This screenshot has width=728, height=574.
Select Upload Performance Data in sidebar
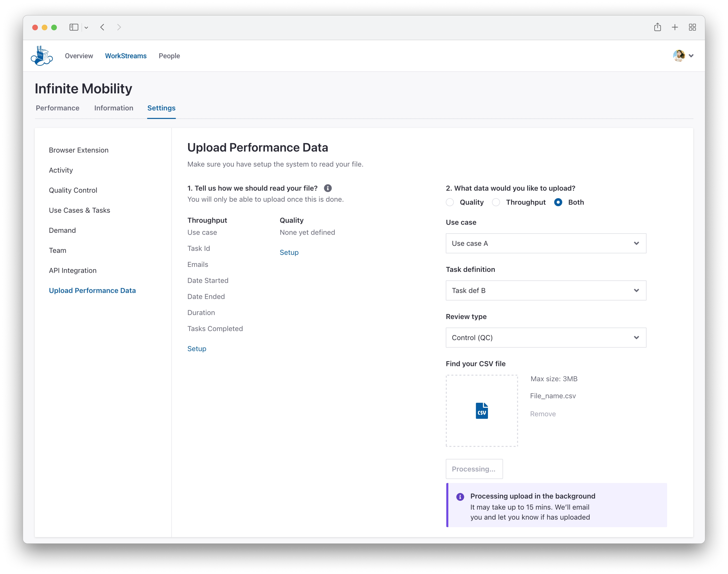[92, 291]
